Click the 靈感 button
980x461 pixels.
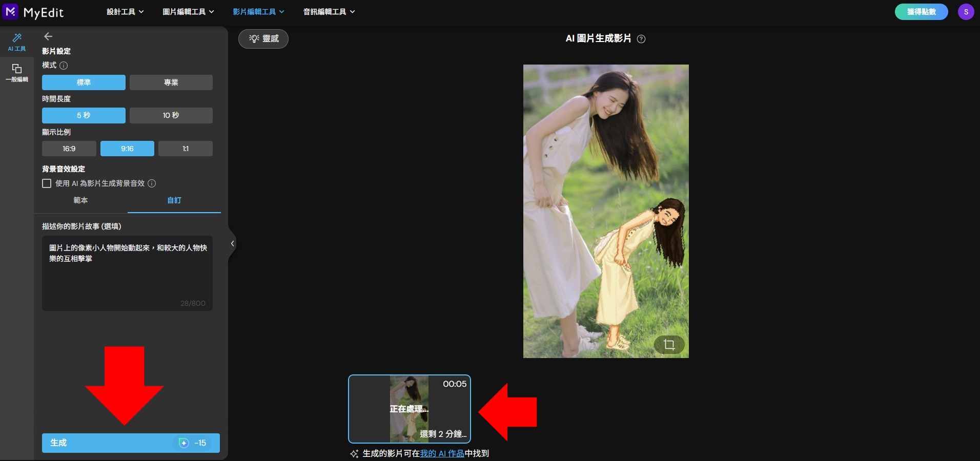[263, 39]
